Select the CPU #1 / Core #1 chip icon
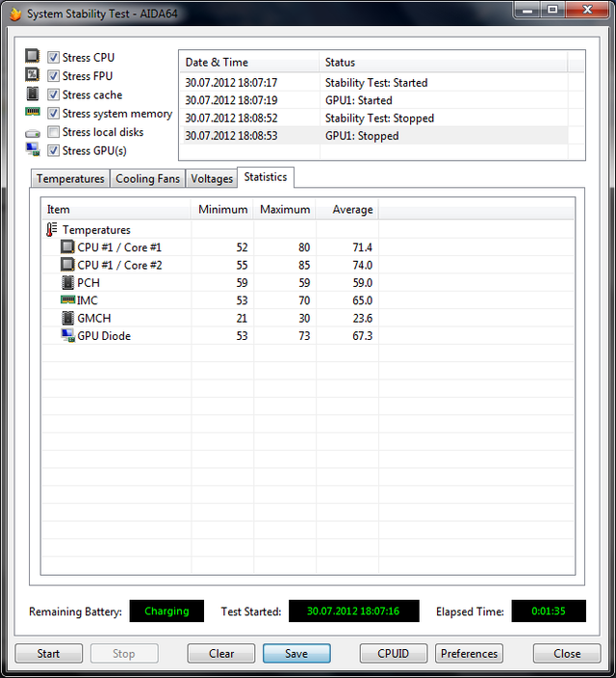The width and height of the screenshot is (616, 678). [x=67, y=248]
